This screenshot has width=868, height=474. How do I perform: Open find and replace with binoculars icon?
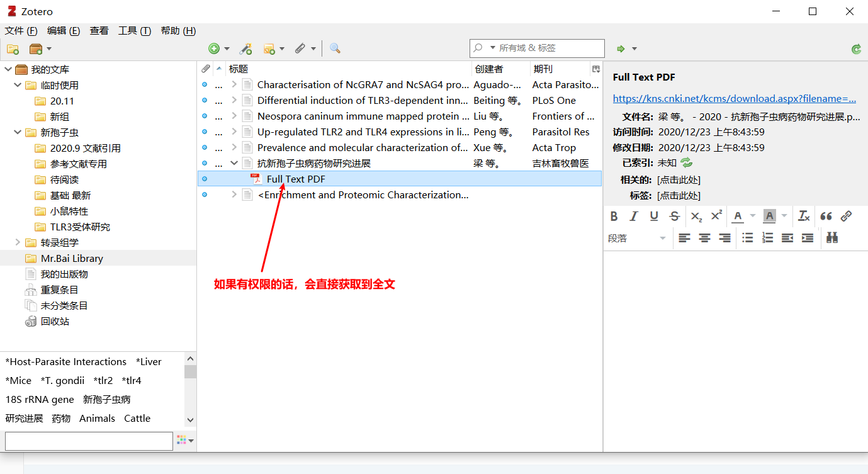(x=832, y=238)
